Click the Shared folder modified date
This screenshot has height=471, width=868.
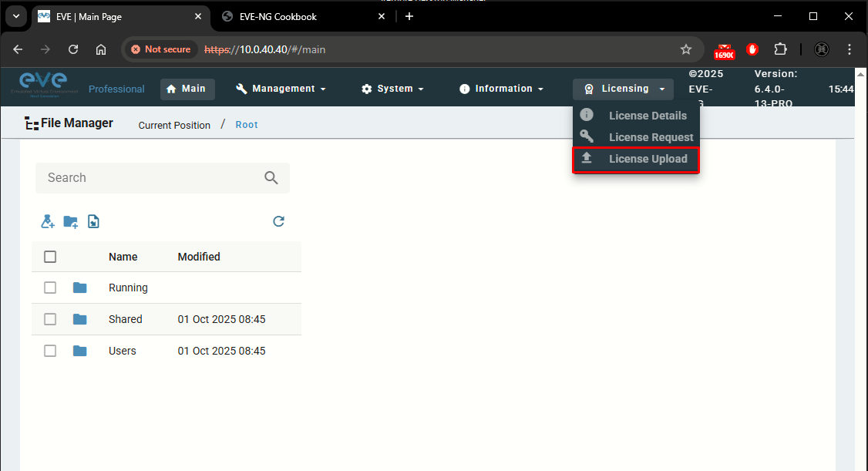221,319
